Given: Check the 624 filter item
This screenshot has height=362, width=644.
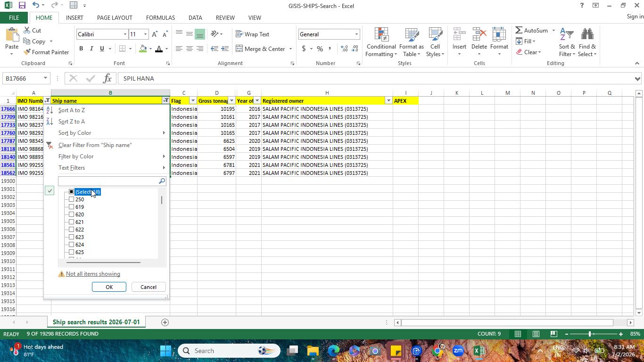Looking at the screenshot, I should (x=71, y=245).
